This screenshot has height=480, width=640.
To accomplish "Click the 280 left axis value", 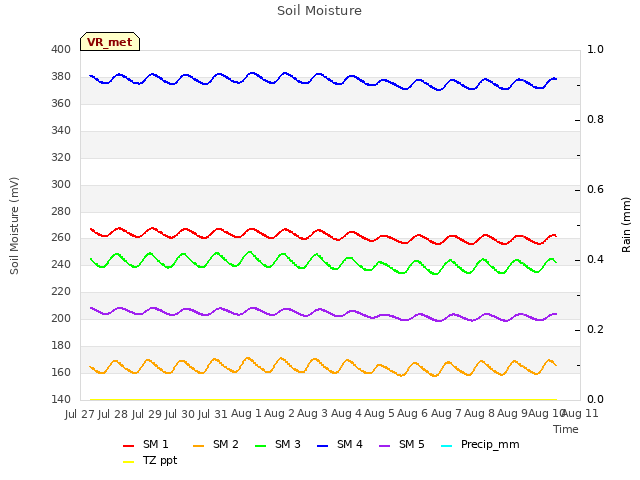I will click(x=61, y=211).
